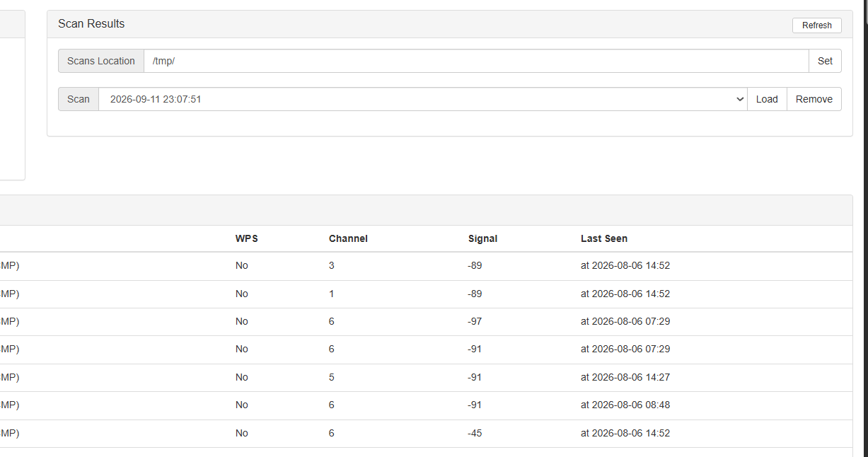
Task: Click channel 6 in the -45 signal row
Action: pyautogui.click(x=332, y=433)
